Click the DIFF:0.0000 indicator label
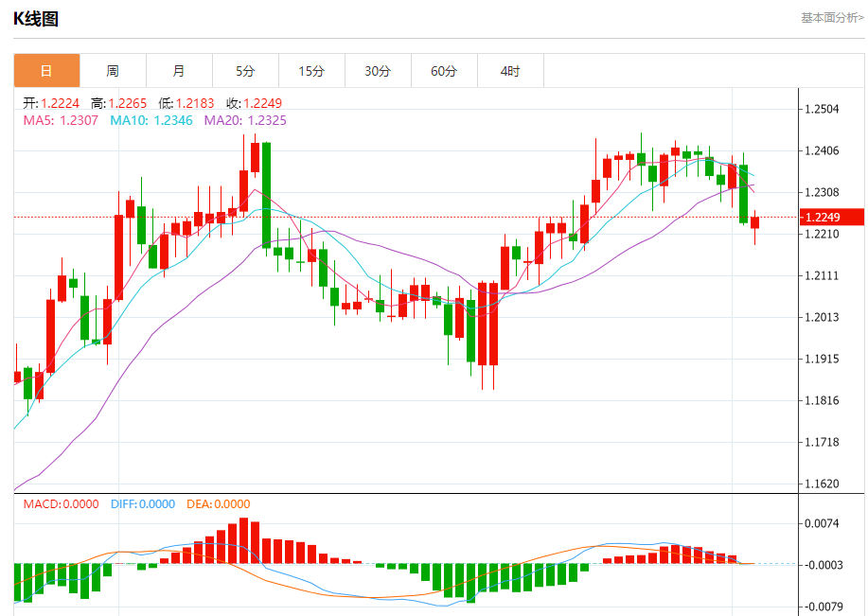Image resolution: width=868 pixels, height=616 pixels. [143, 504]
